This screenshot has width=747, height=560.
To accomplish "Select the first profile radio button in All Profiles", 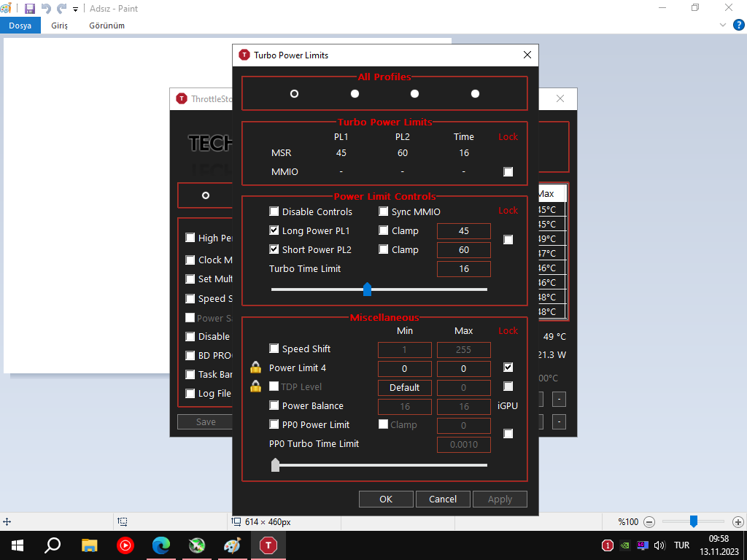I will pos(295,94).
